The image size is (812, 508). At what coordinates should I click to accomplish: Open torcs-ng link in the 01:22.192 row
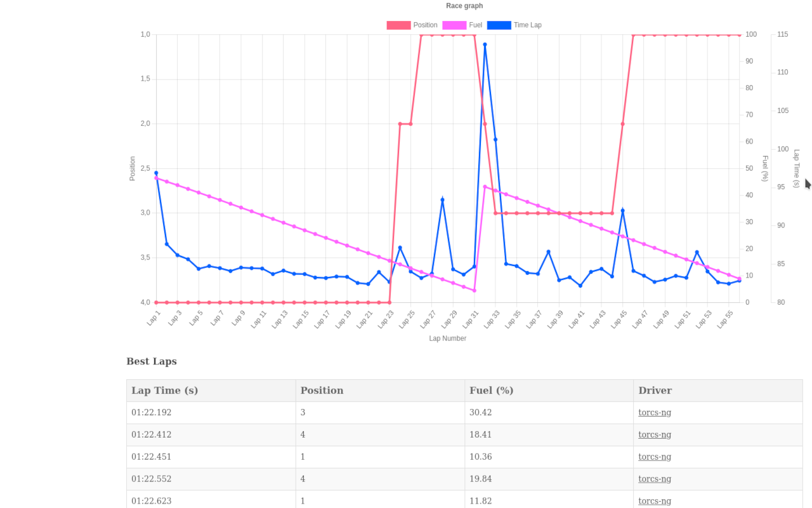click(655, 413)
